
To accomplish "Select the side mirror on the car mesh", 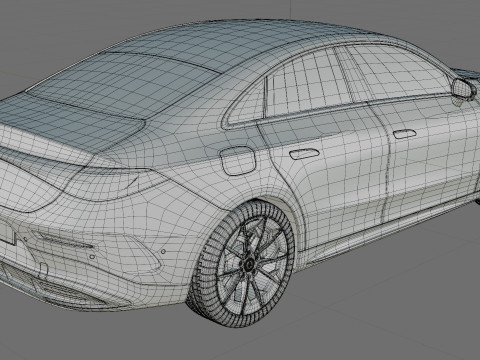I will tap(464, 88).
